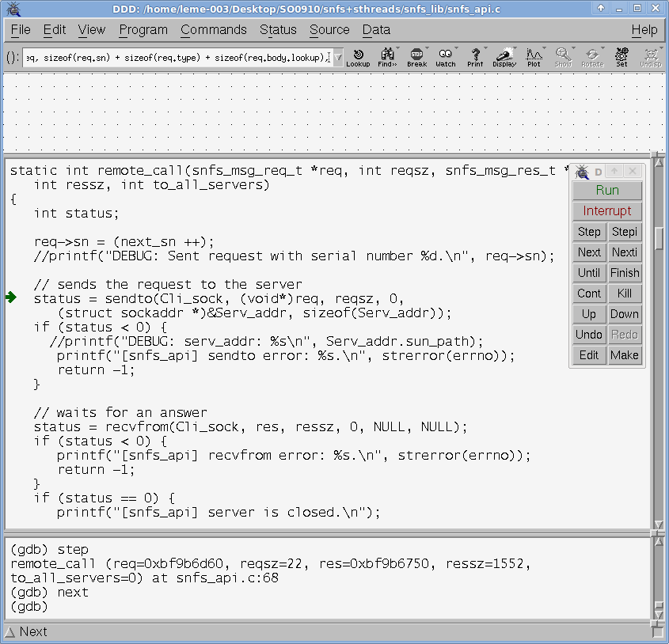Screen dimensions: 669x644
Task: Click the status bar triangle icon
Action: (x=10, y=632)
